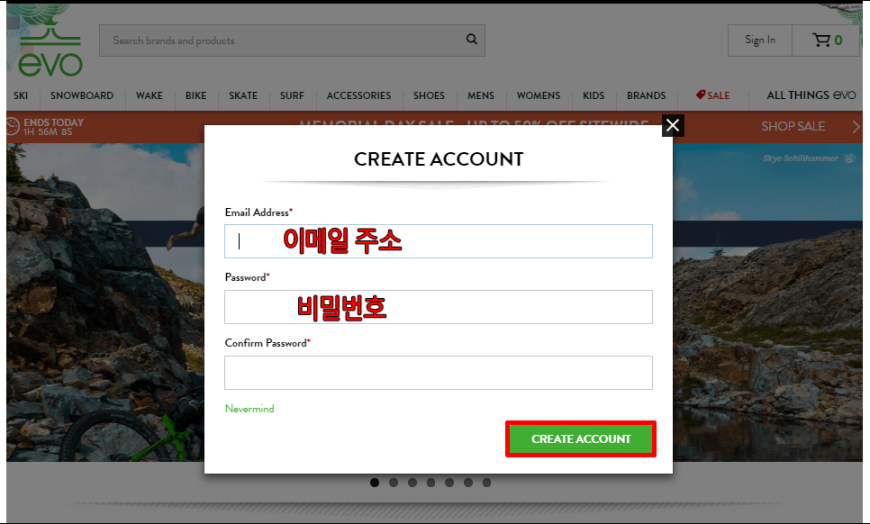Image resolution: width=870 pixels, height=524 pixels.
Task: Focus the search brands and products field
Action: click(292, 40)
